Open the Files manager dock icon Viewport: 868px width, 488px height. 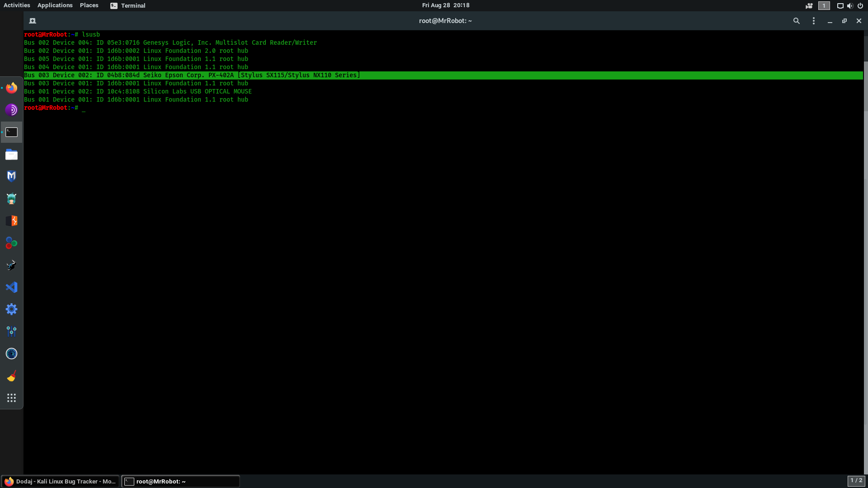pos(11,155)
